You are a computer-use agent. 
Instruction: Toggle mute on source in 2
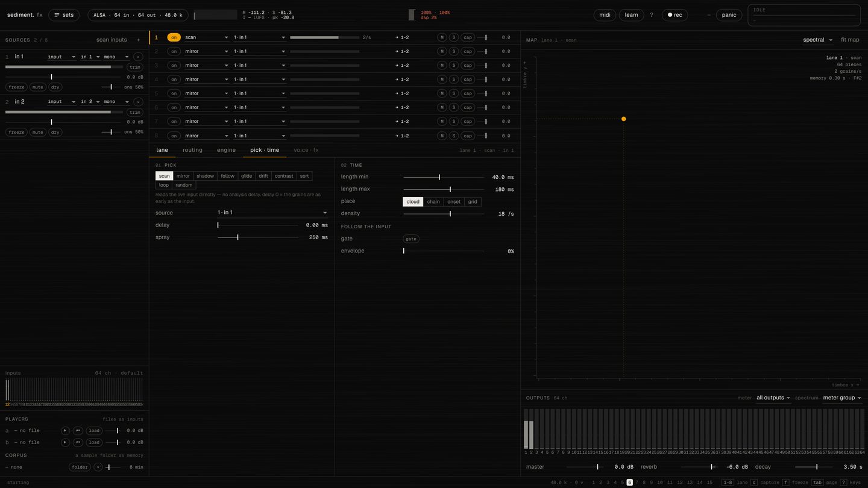click(38, 132)
